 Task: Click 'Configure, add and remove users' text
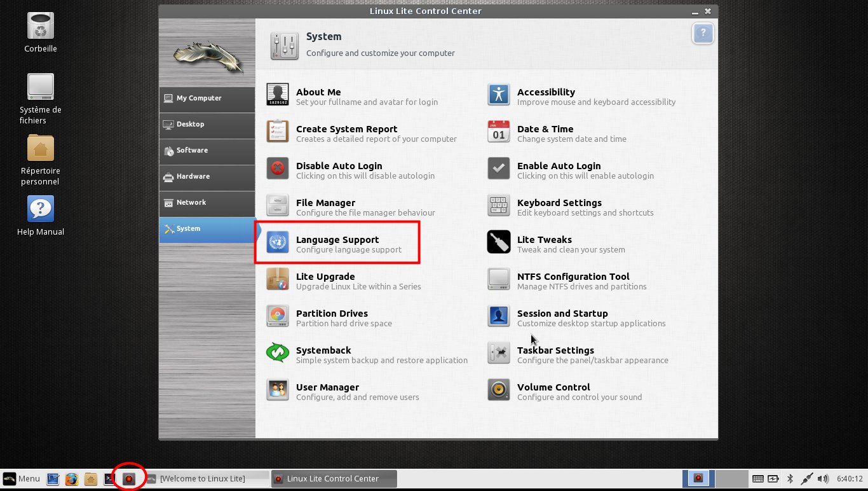[x=358, y=398]
